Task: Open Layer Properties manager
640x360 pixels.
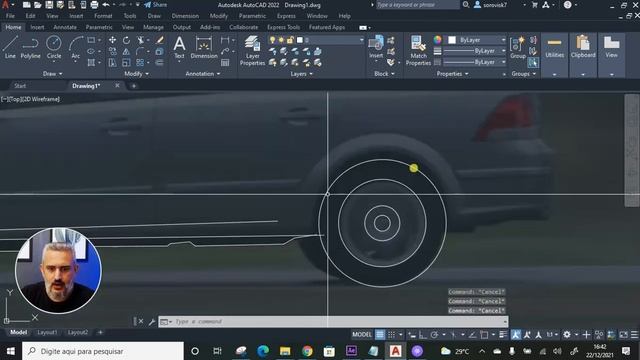Action: [x=252, y=51]
